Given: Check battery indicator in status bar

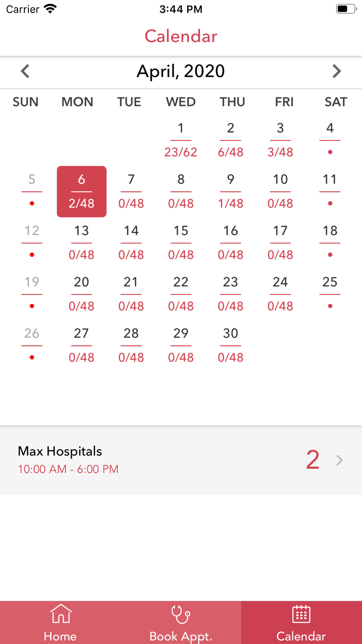Looking at the screenshot, I should (346, 9).
